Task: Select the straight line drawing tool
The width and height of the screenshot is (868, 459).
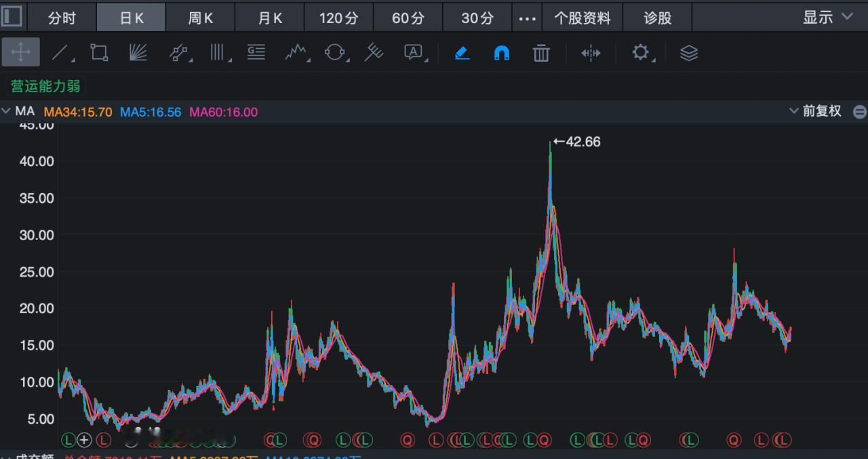Action: (61, 52)
